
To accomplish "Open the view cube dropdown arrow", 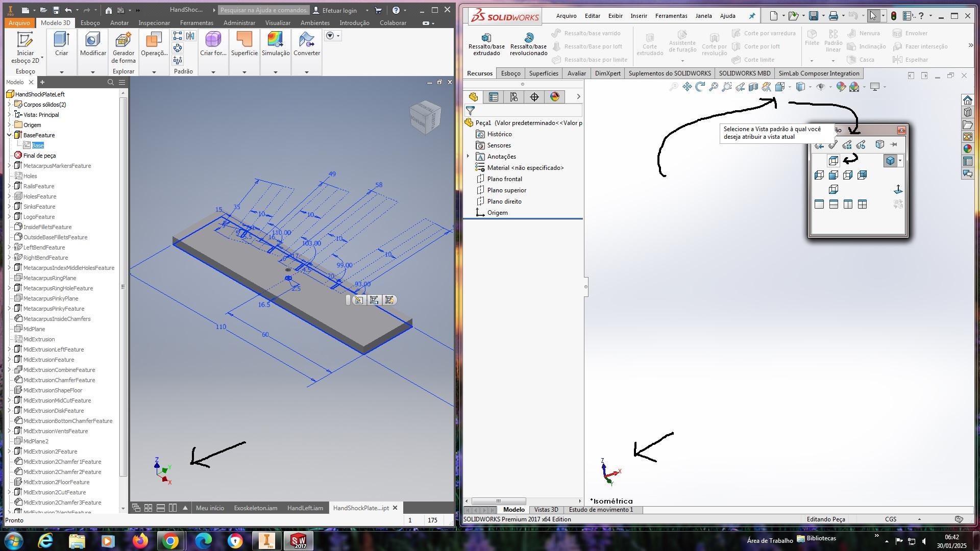I will pyautogui.click(x=900, y=161).
